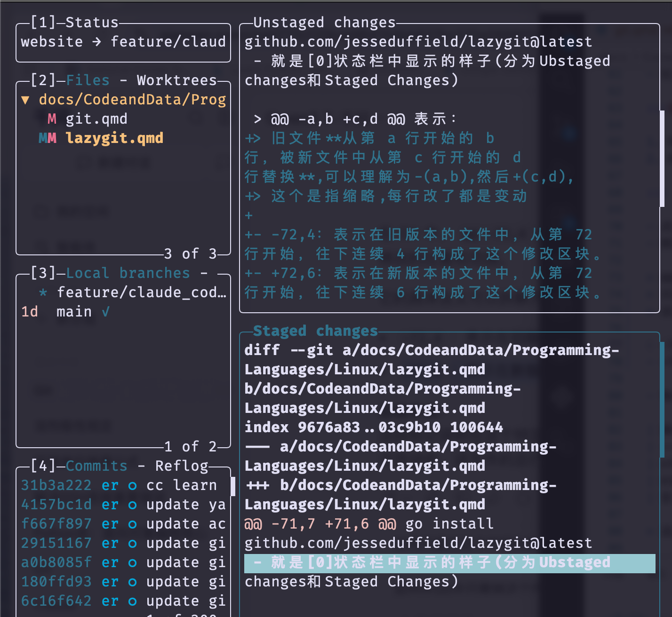
Task: Click the circle graph node of commit 4157bc1d
Action: [x=133, y=505]
